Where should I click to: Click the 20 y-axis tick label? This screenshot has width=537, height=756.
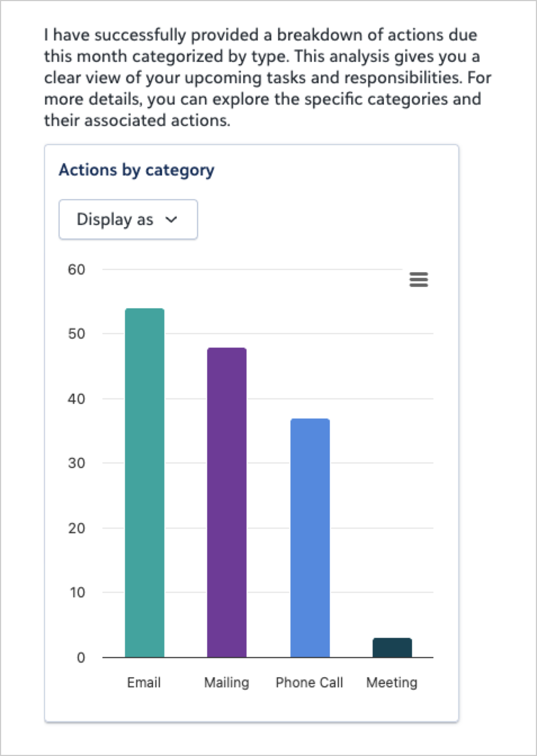77,528
